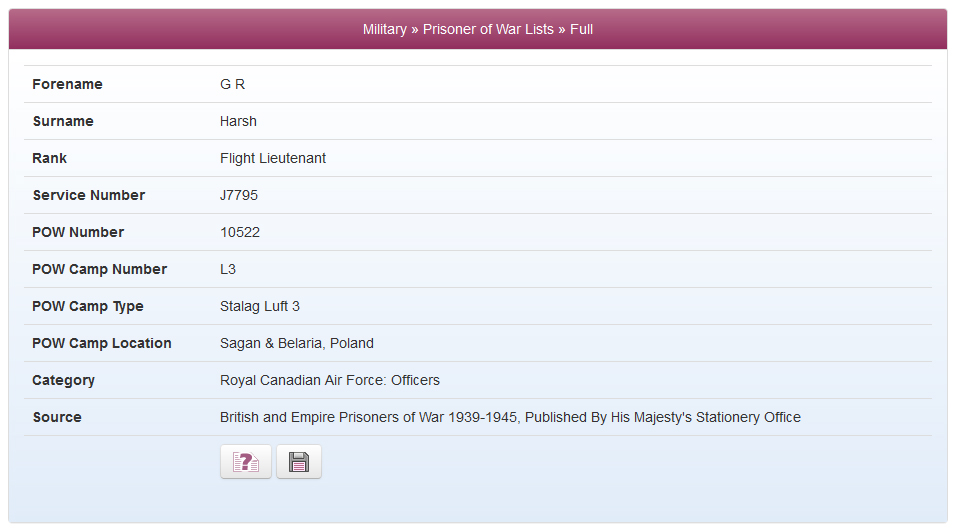Click the Full breadcrumb label
Screen dimensions: 955x529
tap(581, 29)
